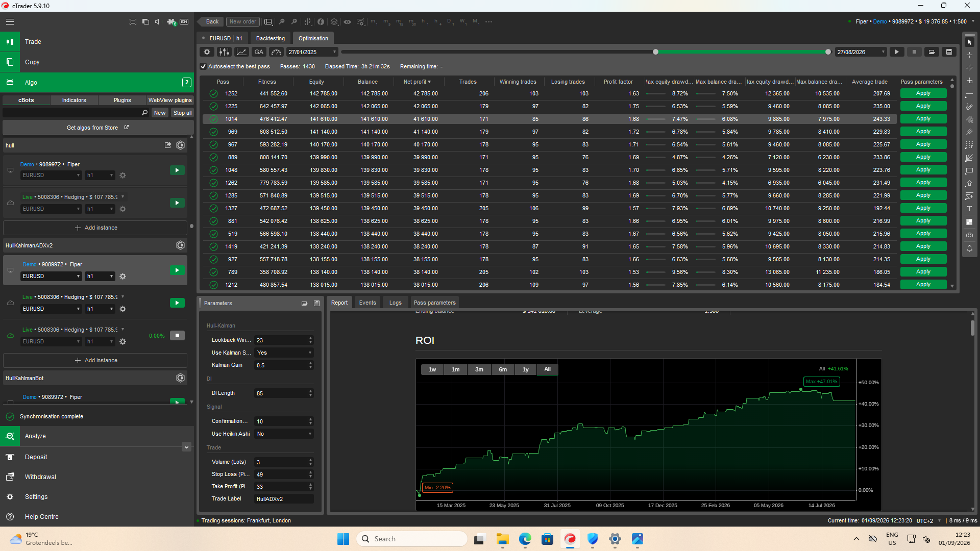The width and height of the screenshot is (980, 551).
Task: Open candlestick chart type icon
Action: pyautogui.click(x=308, y=21)
